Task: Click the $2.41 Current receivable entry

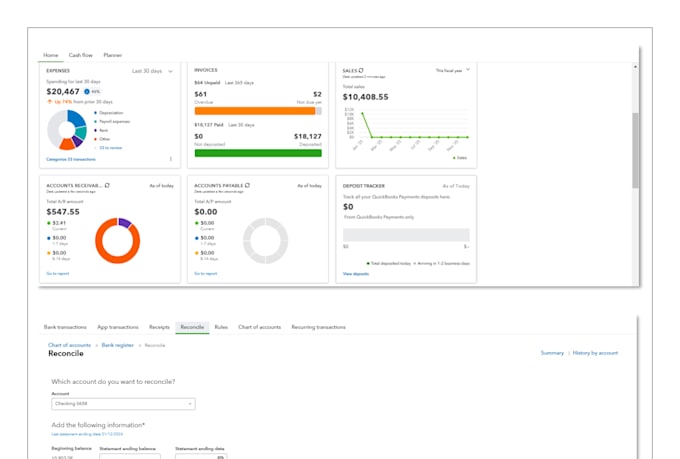Action: (56, 225)
